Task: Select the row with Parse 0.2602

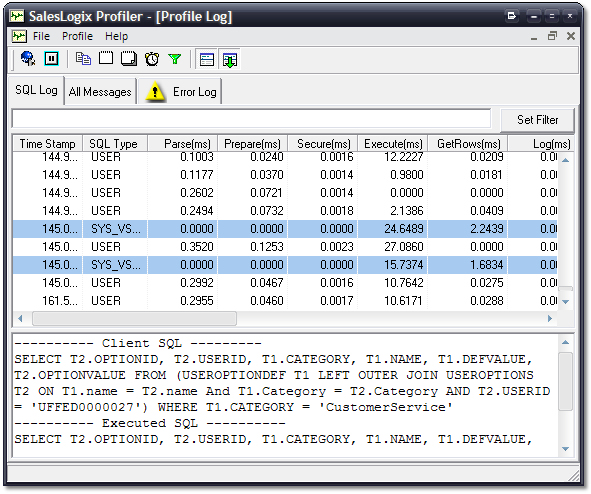Action: coord(285,193)
